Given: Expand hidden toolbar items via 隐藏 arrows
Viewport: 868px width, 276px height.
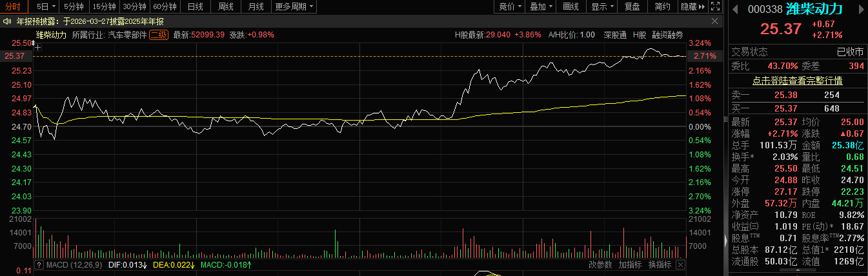Looking at the screenshot, I should tap(701, 7).
